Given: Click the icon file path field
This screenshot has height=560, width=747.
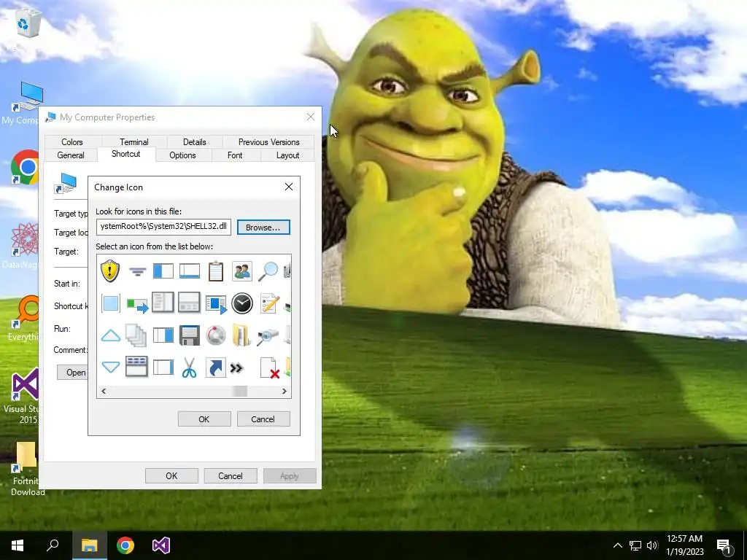Looking at the screenshot, I should (163, 227).
